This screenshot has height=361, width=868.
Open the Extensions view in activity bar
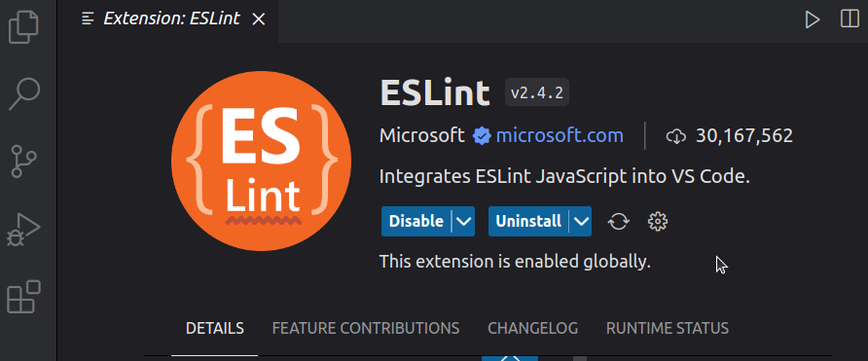(24, 297)
